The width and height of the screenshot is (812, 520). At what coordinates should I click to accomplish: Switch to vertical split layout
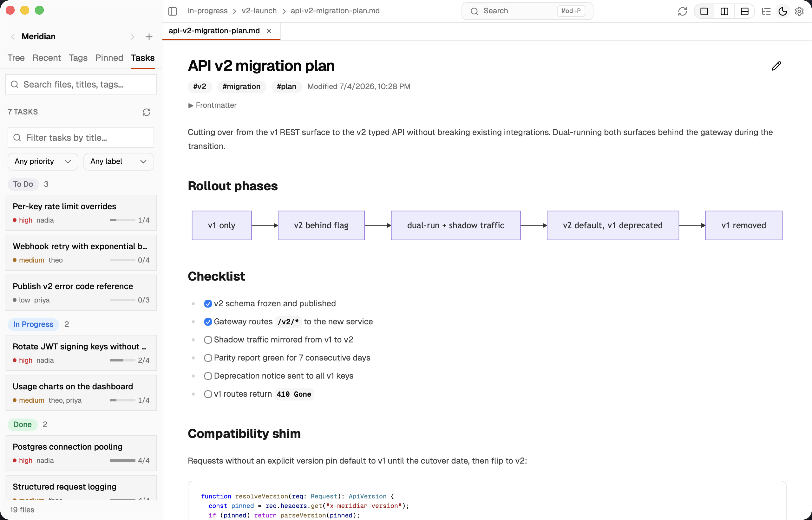724,11
